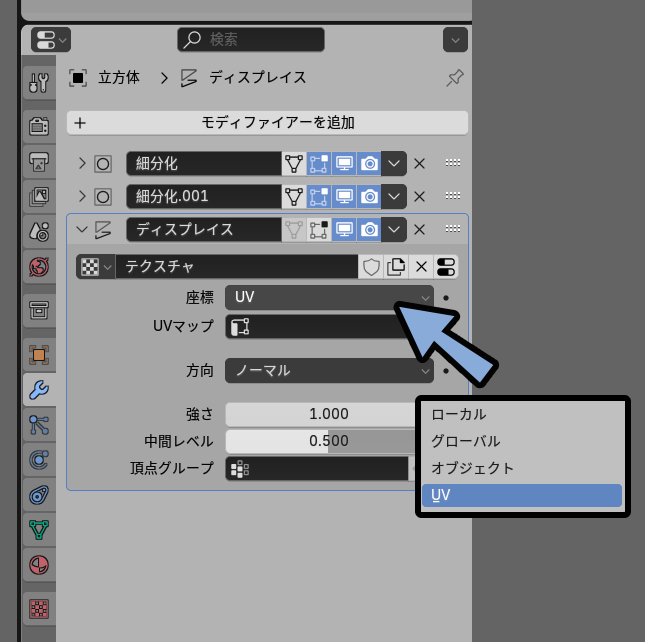Screen dimensions: 645x642
Task: Expand the 細分化 modifier panel
Action: click(82, 163)
